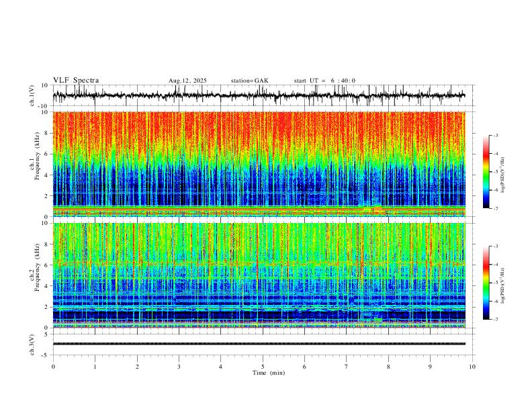
Task: Click time axis tick label "1"
Action: click(95, 367)
